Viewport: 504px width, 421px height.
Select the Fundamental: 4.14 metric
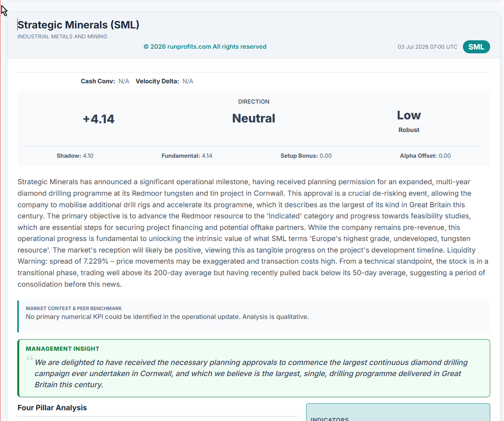click(187, 156)
